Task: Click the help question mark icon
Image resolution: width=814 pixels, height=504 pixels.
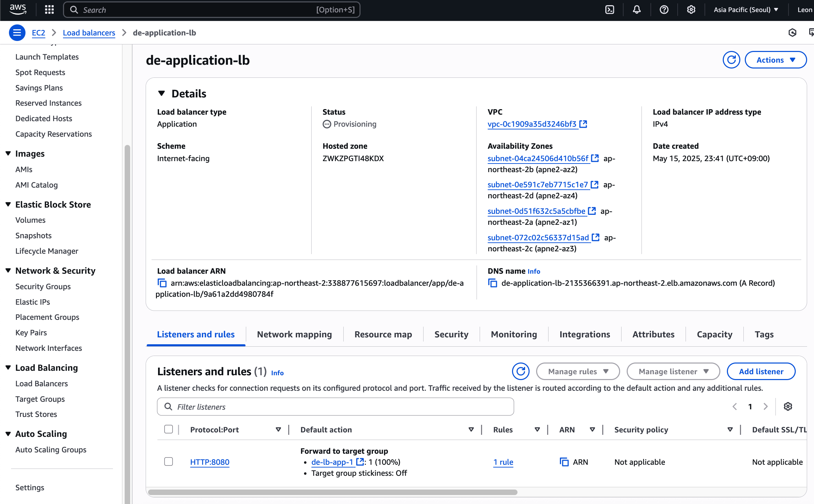Action: [x=664, y=10]
